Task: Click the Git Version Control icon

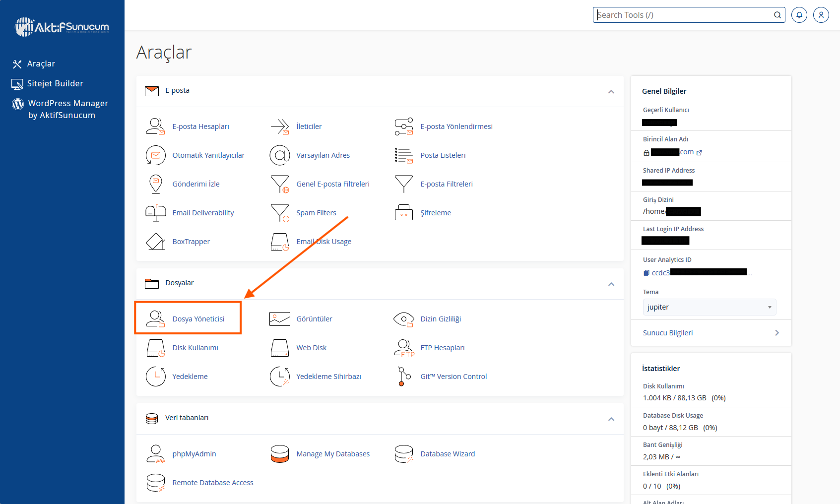Action: [403, 377]
